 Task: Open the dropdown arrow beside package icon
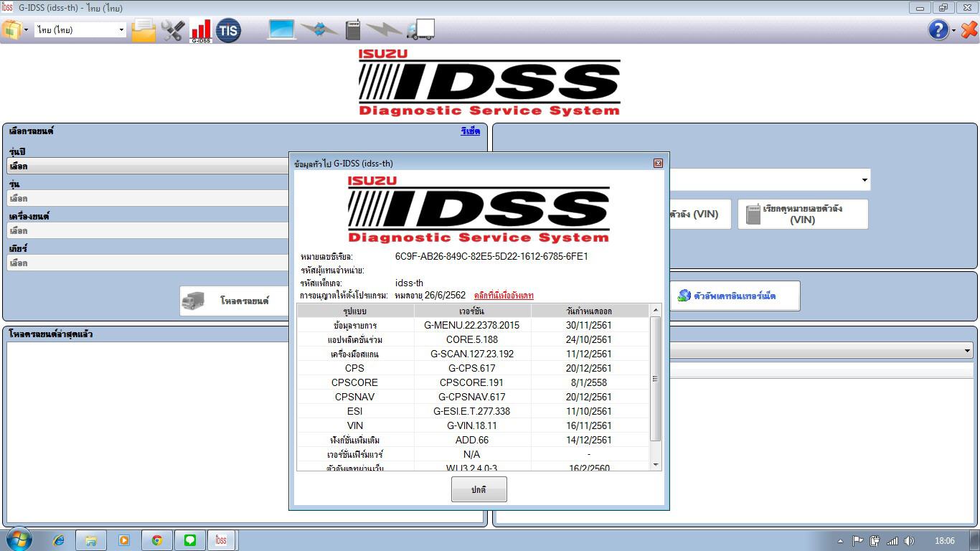[27, 30]
